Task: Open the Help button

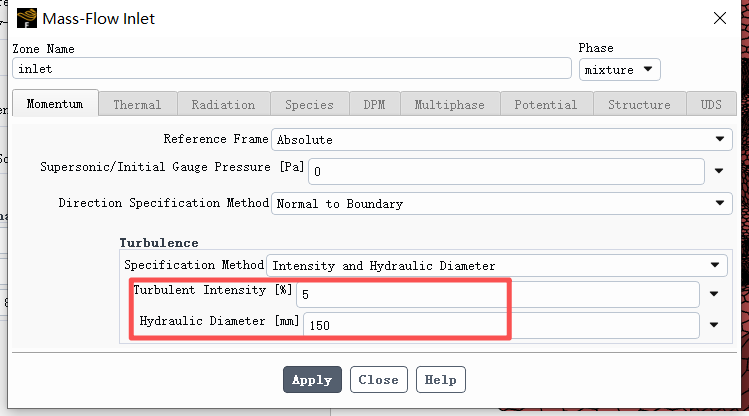Action: click(x=440, y=380)
